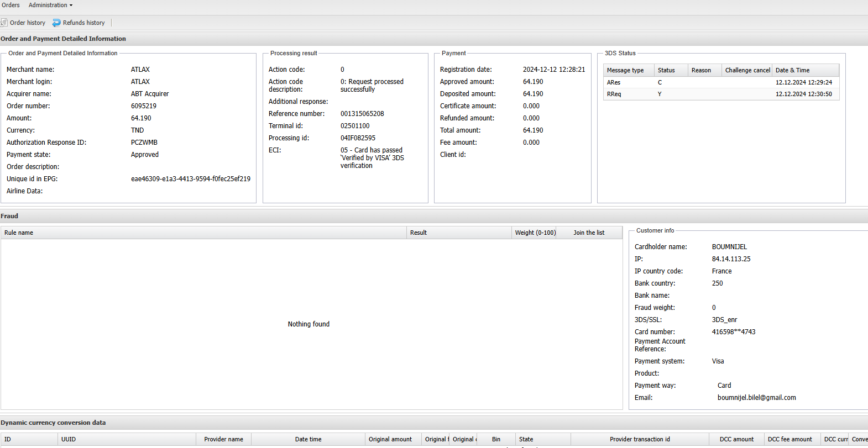Open the Administration dropdown menu
Image resolution: width=868 pixels, height=448 pixels.
(50, 5)
